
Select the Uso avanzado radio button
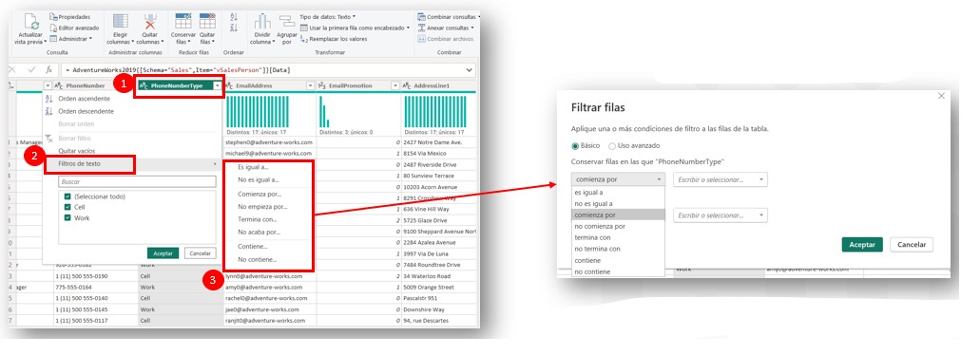[612, 145]
